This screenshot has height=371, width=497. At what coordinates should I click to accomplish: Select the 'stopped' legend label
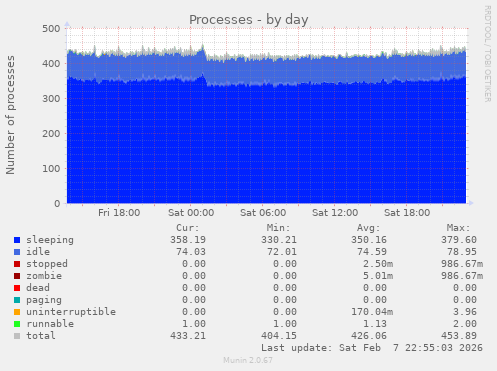tap(47, 264)
